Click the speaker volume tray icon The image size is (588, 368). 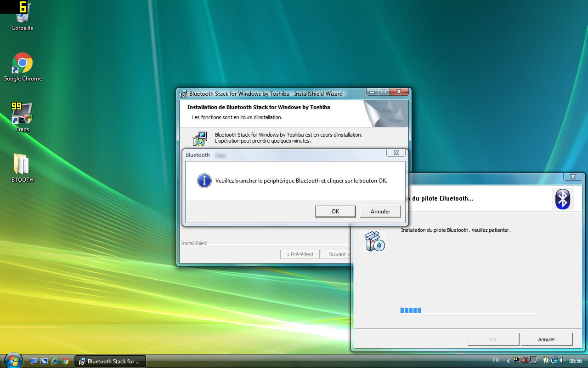click(561, 360)
